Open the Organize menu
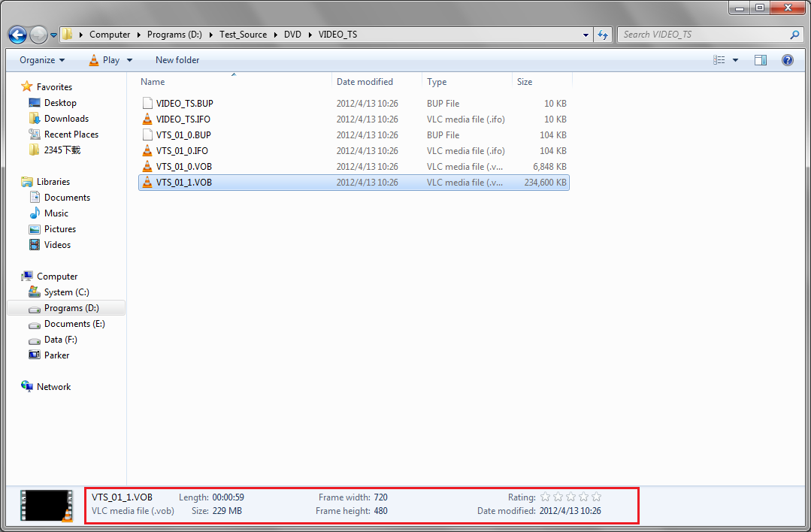The width and height of the screenshot is (811, 532). [42, 60]
